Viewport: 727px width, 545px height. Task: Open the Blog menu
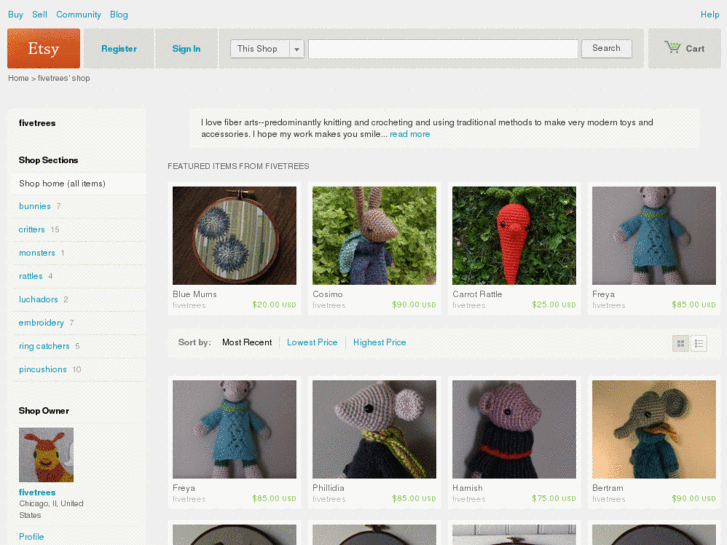tap(119, 14)
